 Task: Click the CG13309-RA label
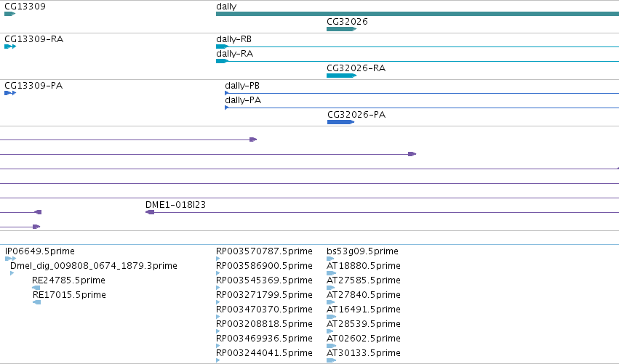tap(34, 39)
